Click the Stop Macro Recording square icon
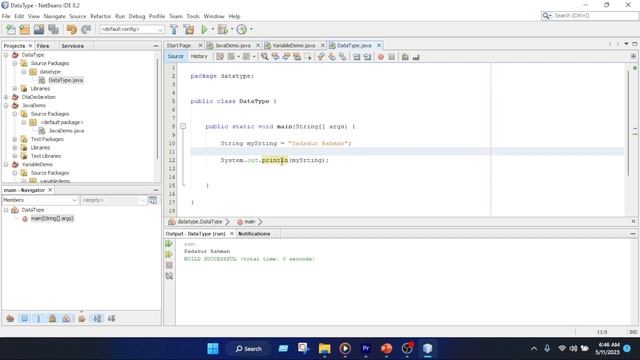The width and height of the screenshot is (640, 360). [x=391, y=57]
